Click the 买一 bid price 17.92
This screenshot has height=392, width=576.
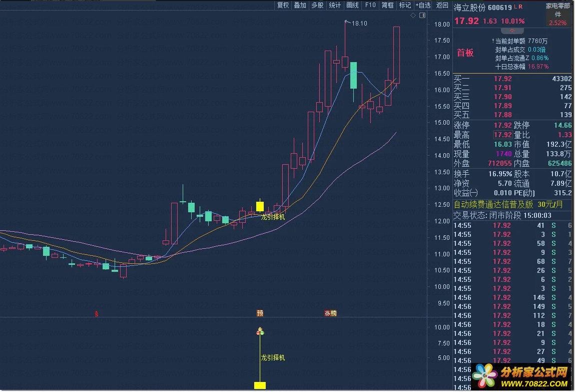coord(502,79)
